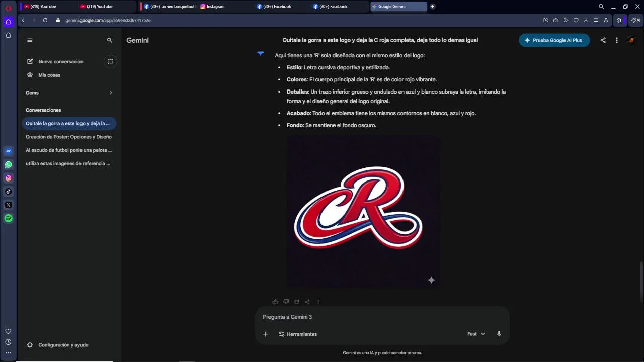Screen dimensions: 644x362
Task: Search conversations with Gemini sidebar magnifier
Action: (110, 40)
